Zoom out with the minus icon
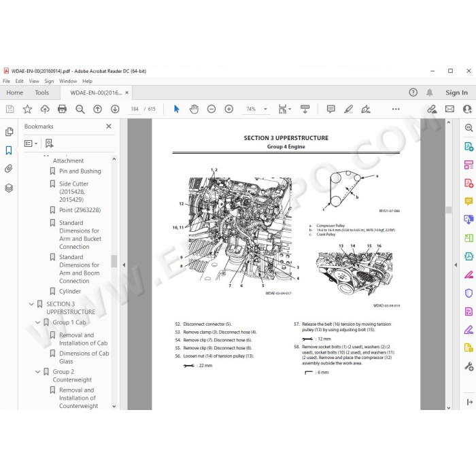The height and width of the screenshot is (476, 476). [211, 109]
